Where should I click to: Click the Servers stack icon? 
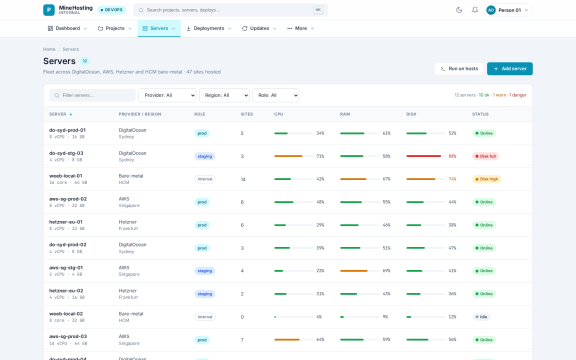(x=145, y=28)
